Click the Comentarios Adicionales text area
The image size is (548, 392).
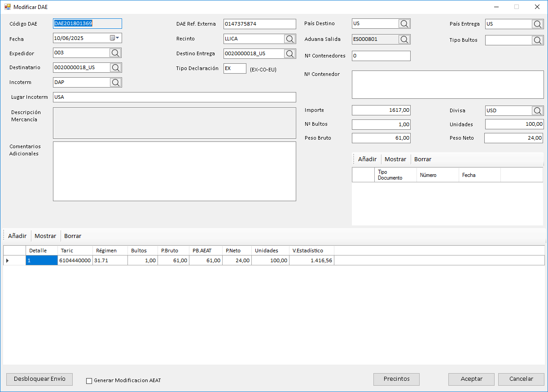(174, 171)
